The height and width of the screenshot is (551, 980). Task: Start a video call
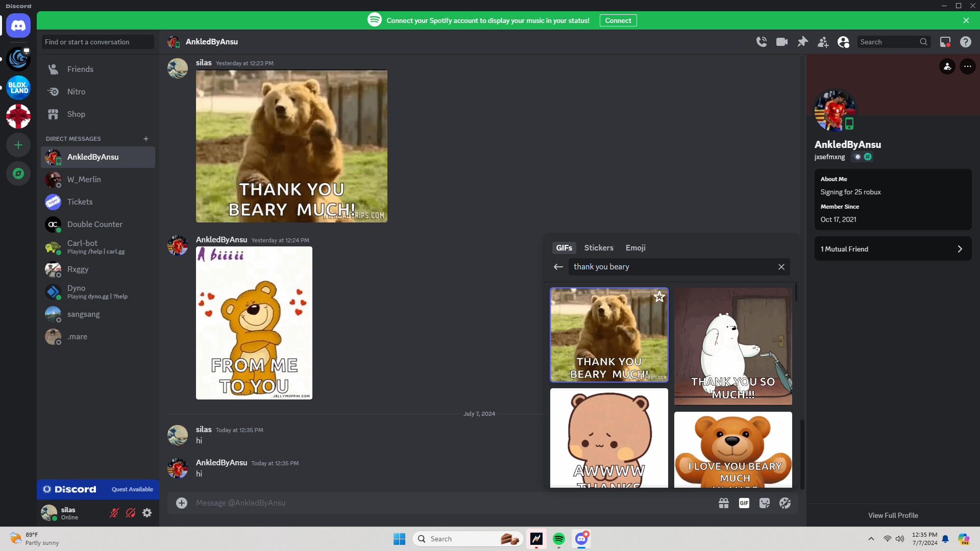pos(782,42)
